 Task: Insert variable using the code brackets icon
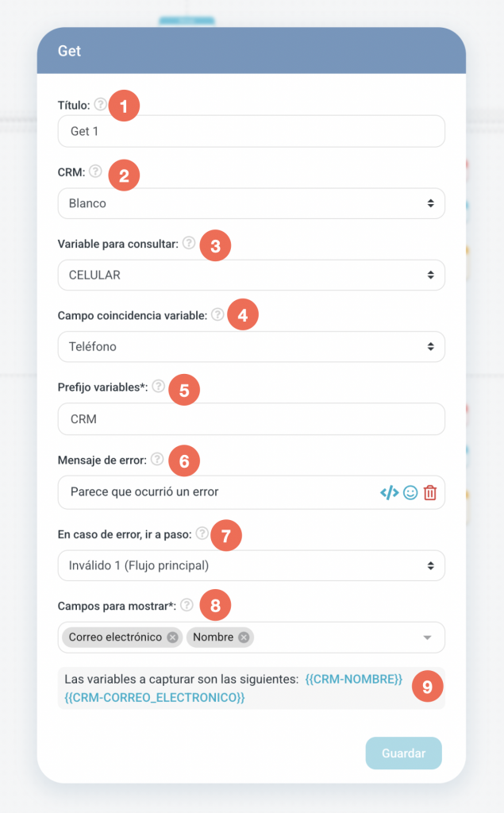point(389,492)
